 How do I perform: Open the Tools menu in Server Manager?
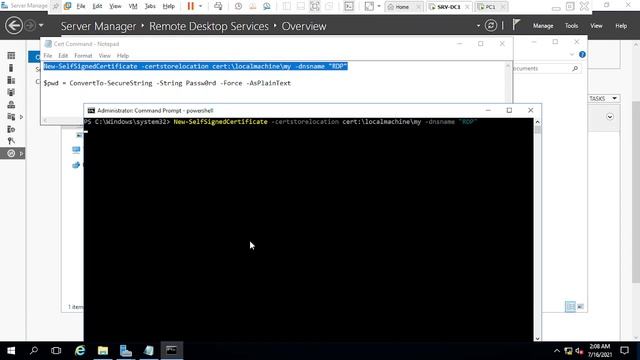(x=571, y=26)
